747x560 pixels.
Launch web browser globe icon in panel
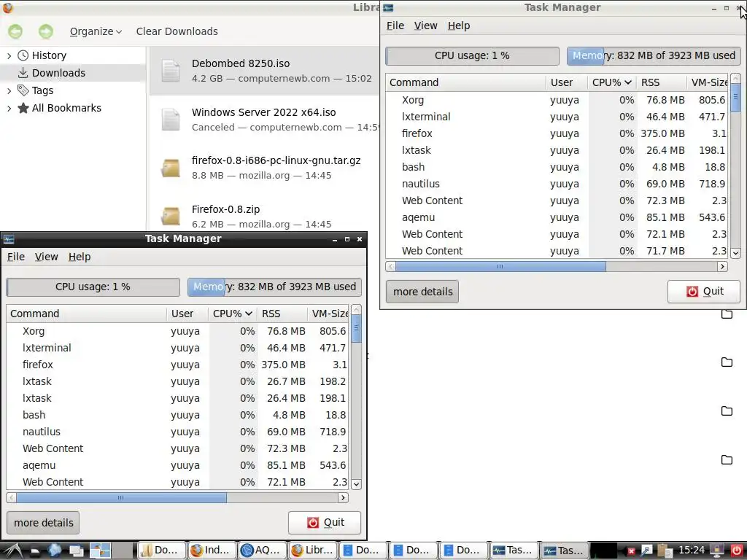[x=55, y=551]
